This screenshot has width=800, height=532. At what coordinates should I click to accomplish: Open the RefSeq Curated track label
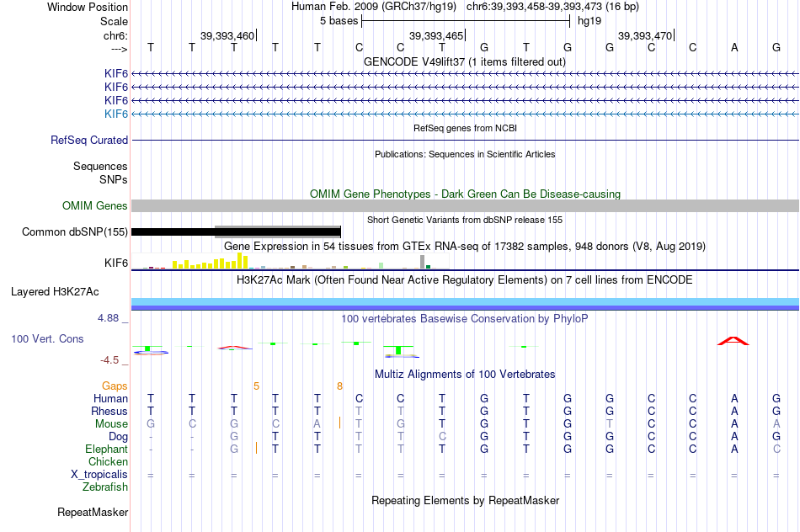[88, 140]
